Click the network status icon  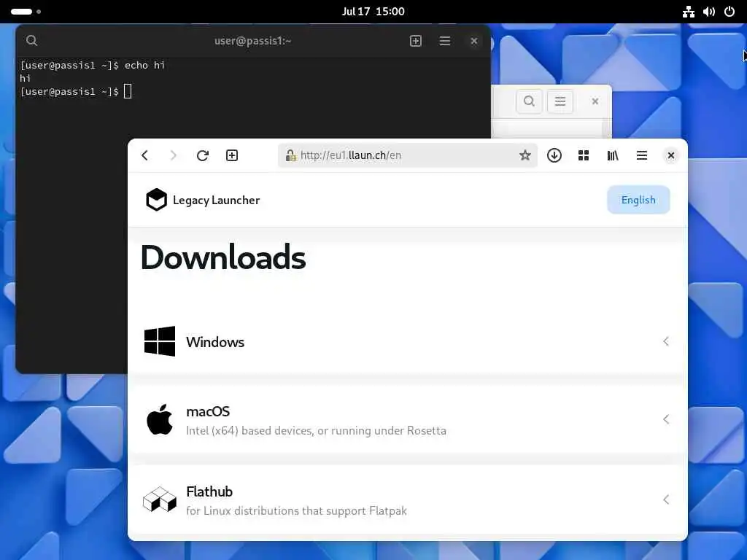689,12
